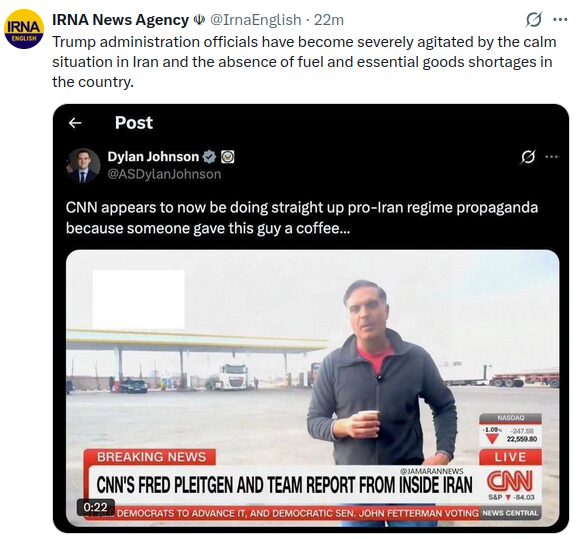582x539 pixels.
Task: Click the government affiliation badge
Action: 228,157
